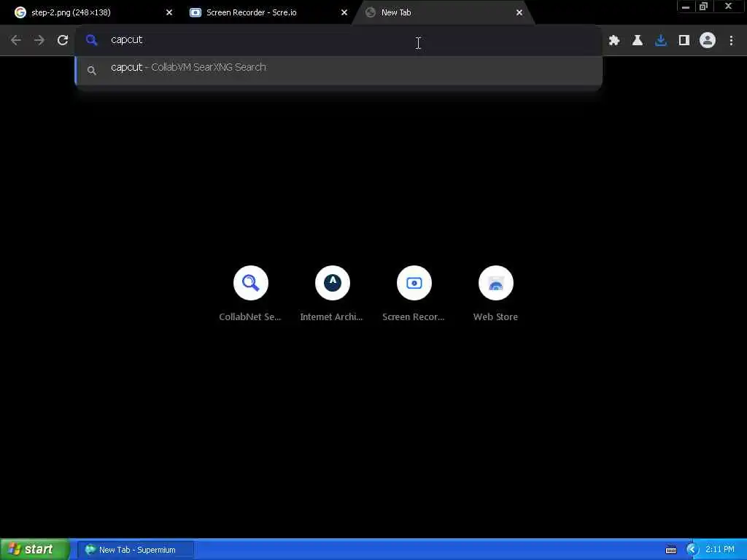Expand hidden system tray icons arrow
This screenshot has height=560, width=747.
coord(692,550)
